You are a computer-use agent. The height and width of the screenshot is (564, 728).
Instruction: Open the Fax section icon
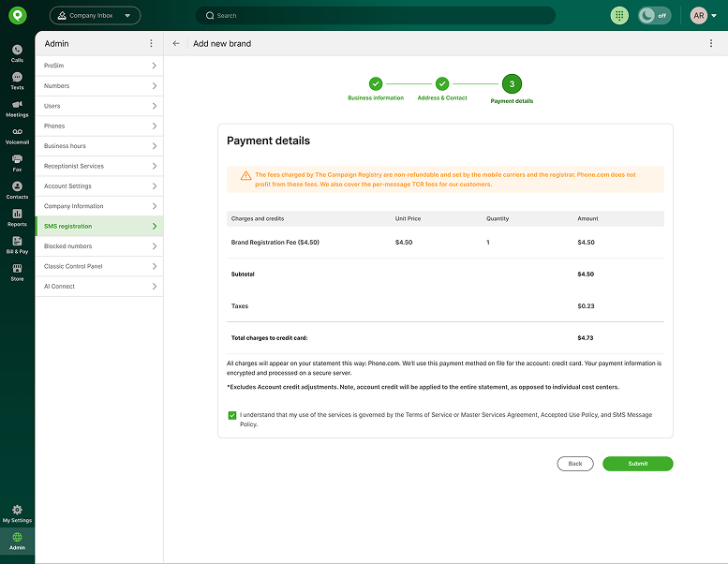[17, 159]
